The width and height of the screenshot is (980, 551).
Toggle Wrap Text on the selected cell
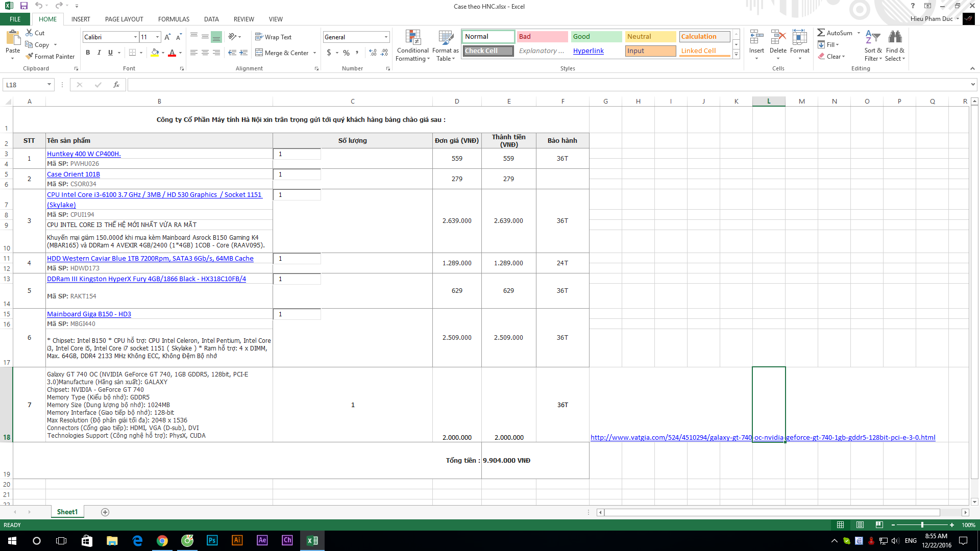point(273,37)
